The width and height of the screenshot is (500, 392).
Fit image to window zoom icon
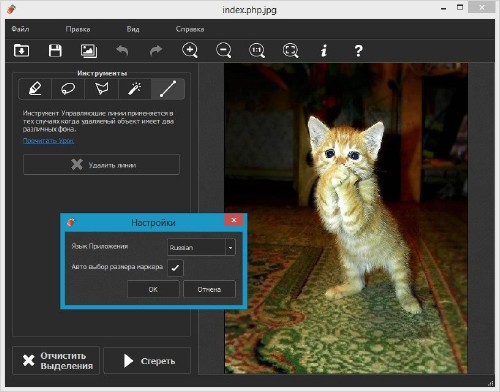click(x=291, y=51)
